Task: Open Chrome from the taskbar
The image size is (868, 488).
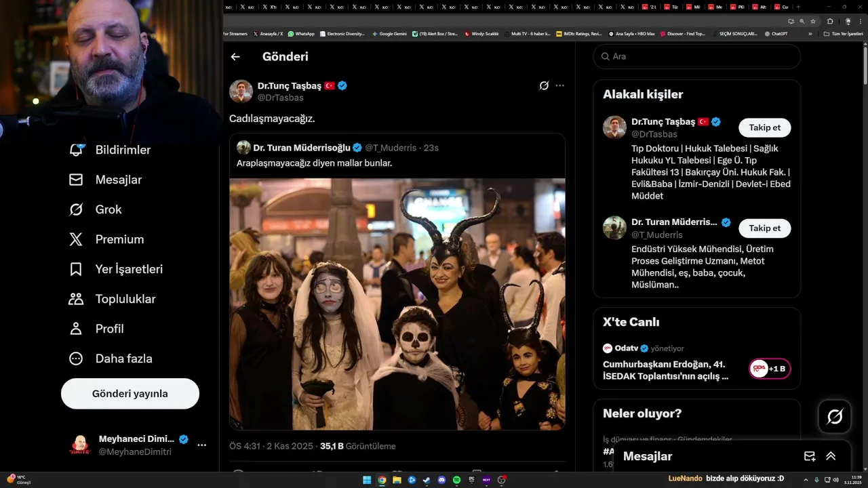Action: point(382,480)
